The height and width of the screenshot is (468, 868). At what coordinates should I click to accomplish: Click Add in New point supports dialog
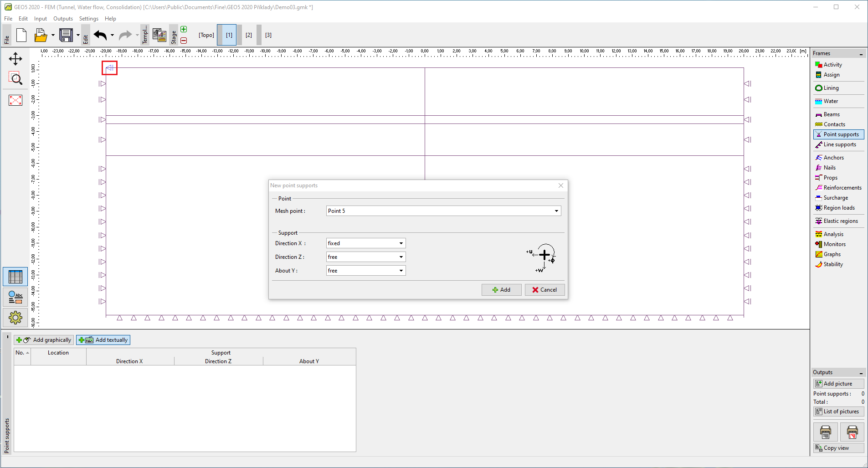coord(502,290)
